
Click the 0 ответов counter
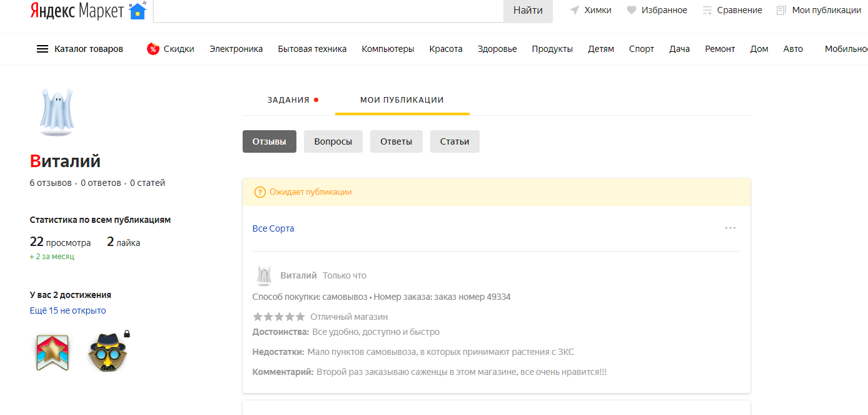point(101,183)
